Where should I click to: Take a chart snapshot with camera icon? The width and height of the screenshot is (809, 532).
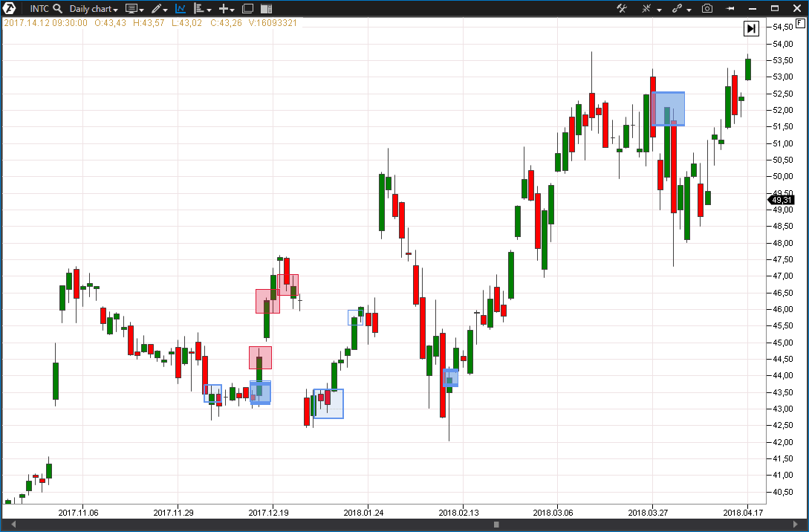tap(707, 9)
